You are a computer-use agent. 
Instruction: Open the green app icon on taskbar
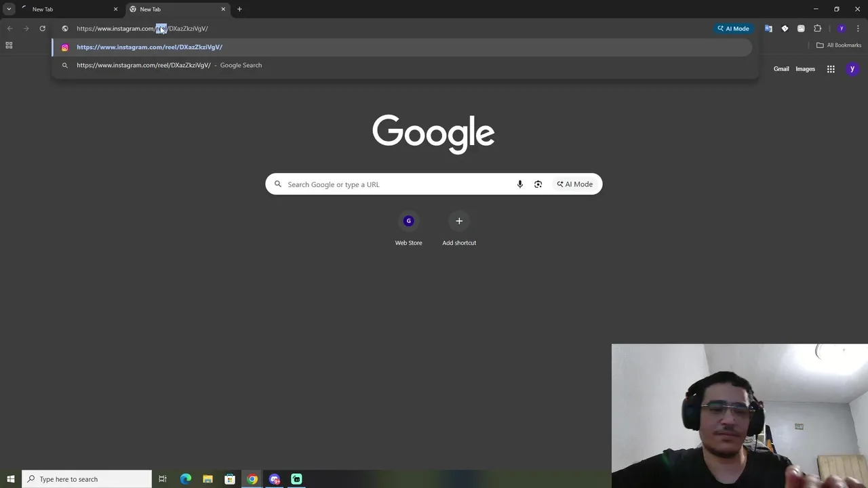pyautogui.click(x=296, y=479)
